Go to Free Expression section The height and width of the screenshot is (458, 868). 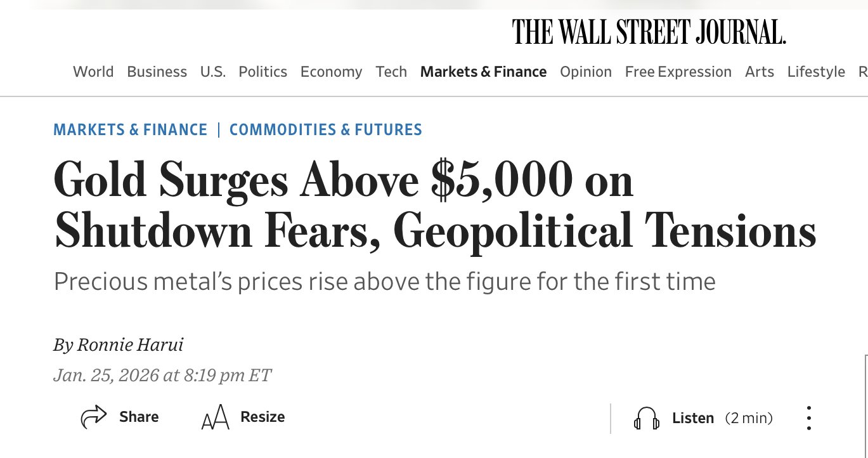click(x=678, y=72)
